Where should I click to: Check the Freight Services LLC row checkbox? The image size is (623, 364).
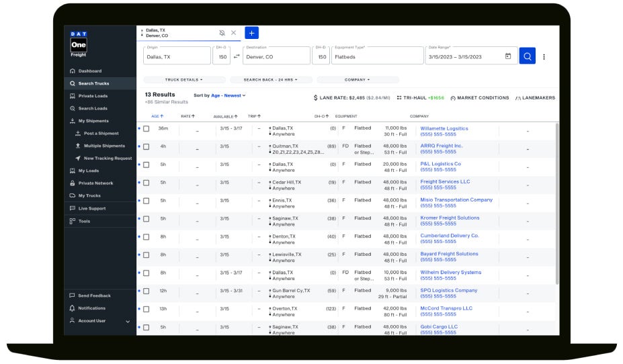[147, 183]
